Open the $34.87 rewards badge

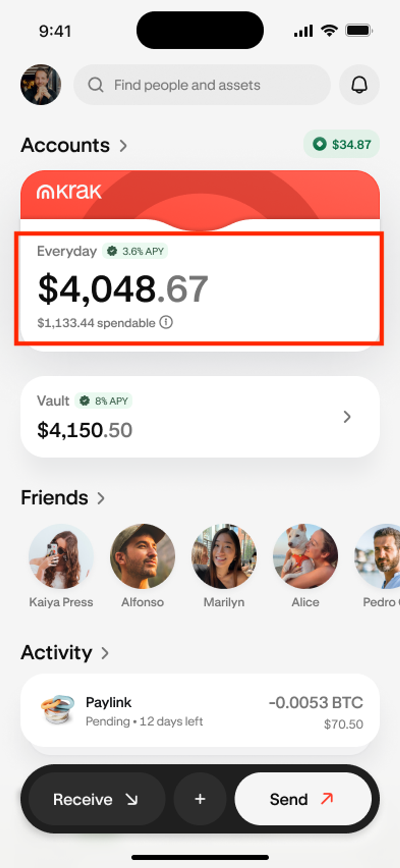[341, 144]
